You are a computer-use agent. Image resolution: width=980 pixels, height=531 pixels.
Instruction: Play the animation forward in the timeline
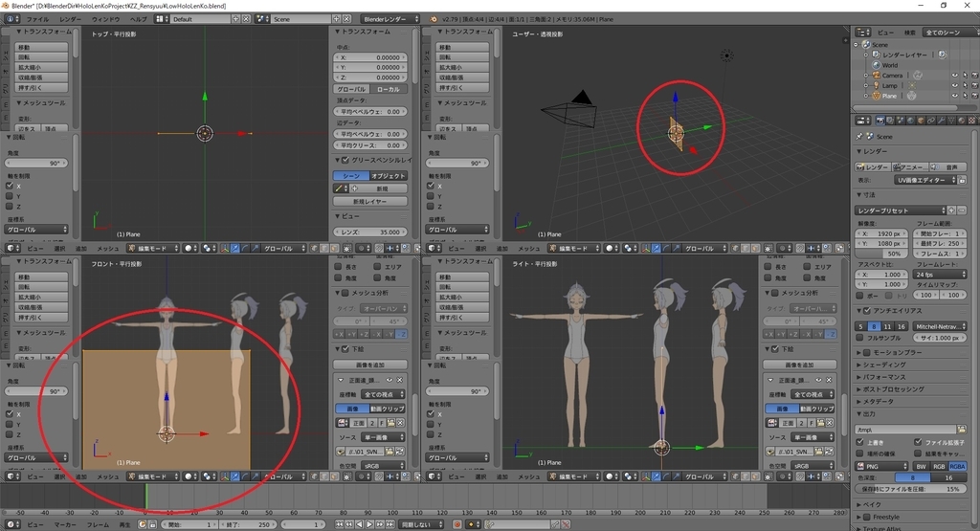pyautogui.click(x=369, y=524)
